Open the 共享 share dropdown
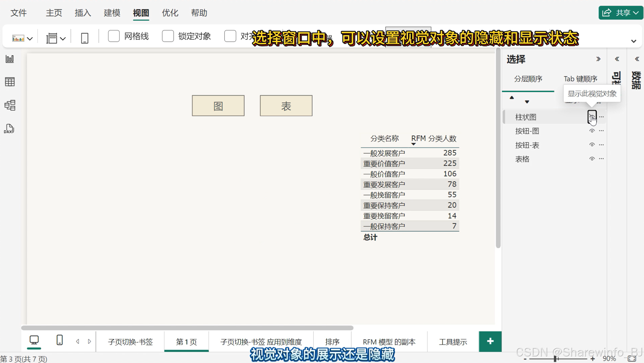The height and width of the screenshot is (363, 644). tap(621, 13)
